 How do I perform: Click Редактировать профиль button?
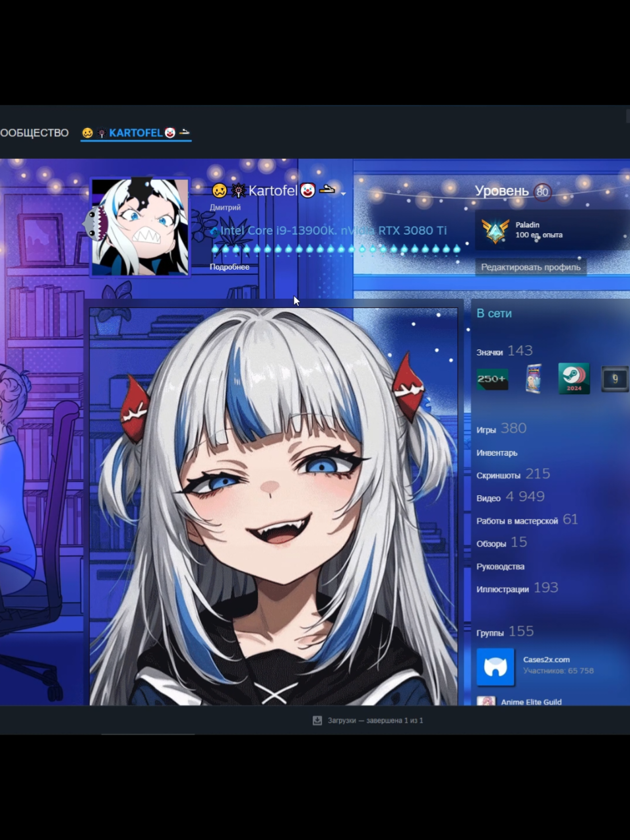[x=530, y=267]
